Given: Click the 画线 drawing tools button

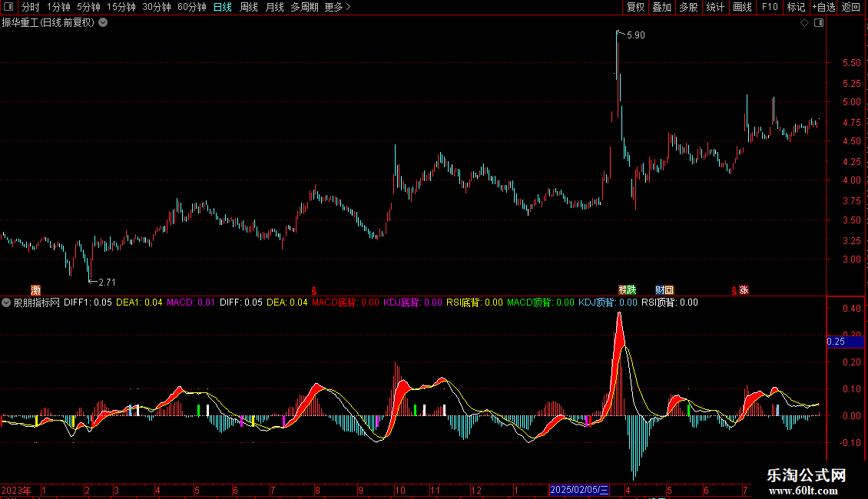Looking at the screenshot, I should click(x=742, y=7).
